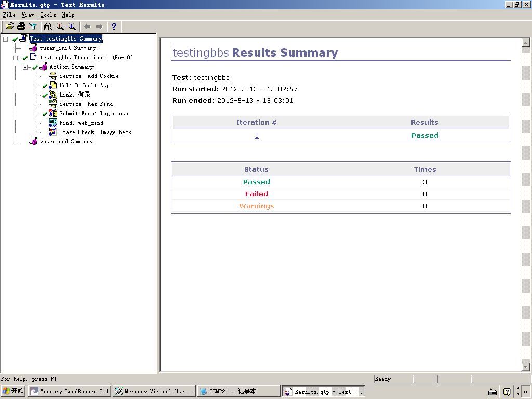Expand the hidden tray icons chevron
Image resolution: width=532 pixels, height=399 pixels.
click(x=526, y=392)
